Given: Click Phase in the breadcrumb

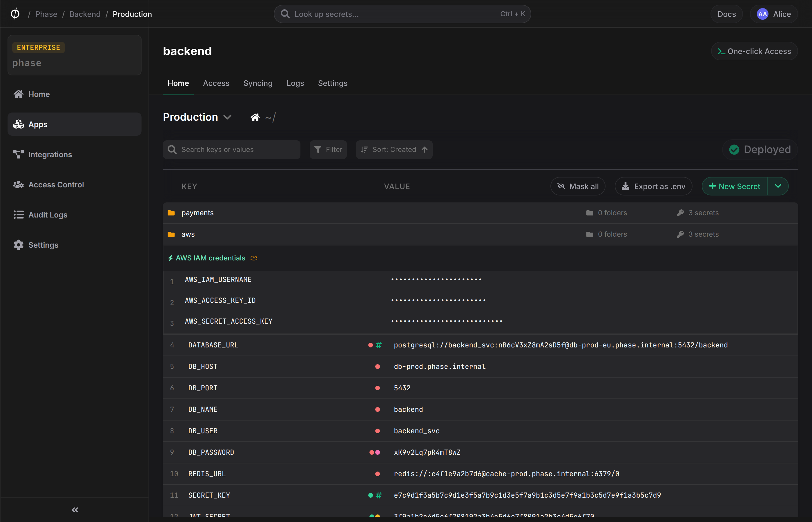Looking at the screenshot, I should tap(46, 14).
